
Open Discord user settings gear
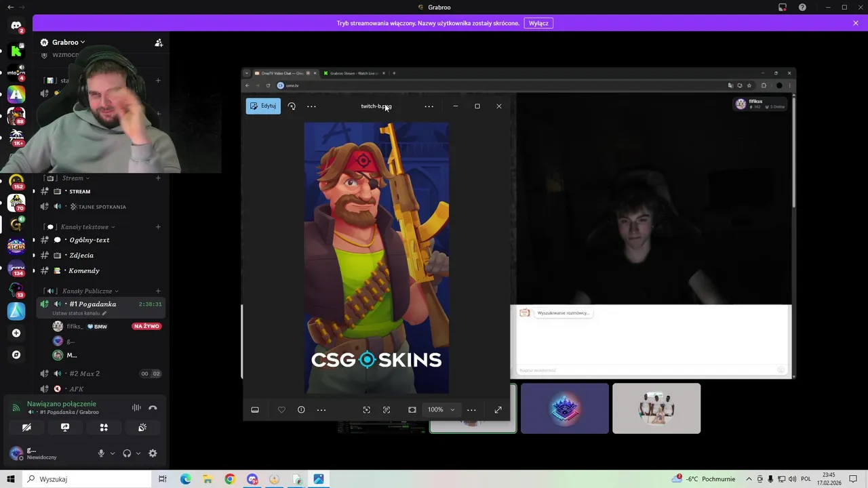point(153,453)
